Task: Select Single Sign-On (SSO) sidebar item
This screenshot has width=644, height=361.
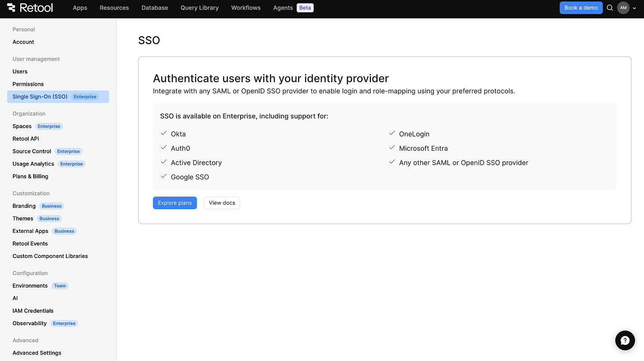Action: [x=58, y=97]
